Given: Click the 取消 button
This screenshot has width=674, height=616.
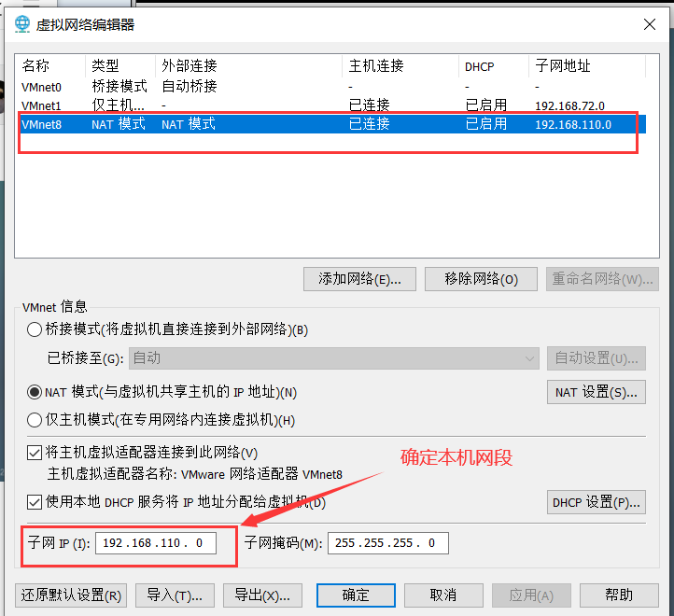Looking at the screenshot, I should tap(443, 595).
